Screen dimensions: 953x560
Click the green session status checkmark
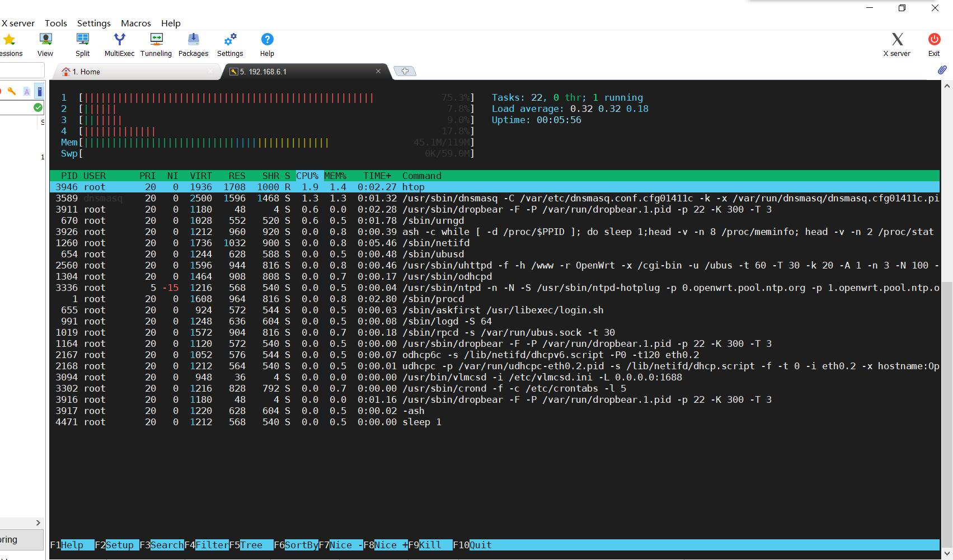[37, 107]
